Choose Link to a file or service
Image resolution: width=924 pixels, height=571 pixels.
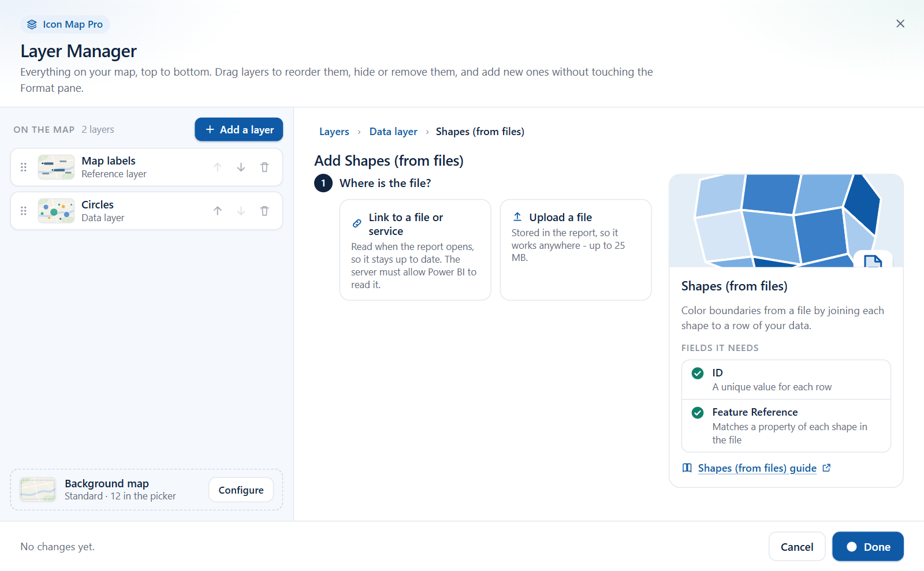tap(415, 250)
